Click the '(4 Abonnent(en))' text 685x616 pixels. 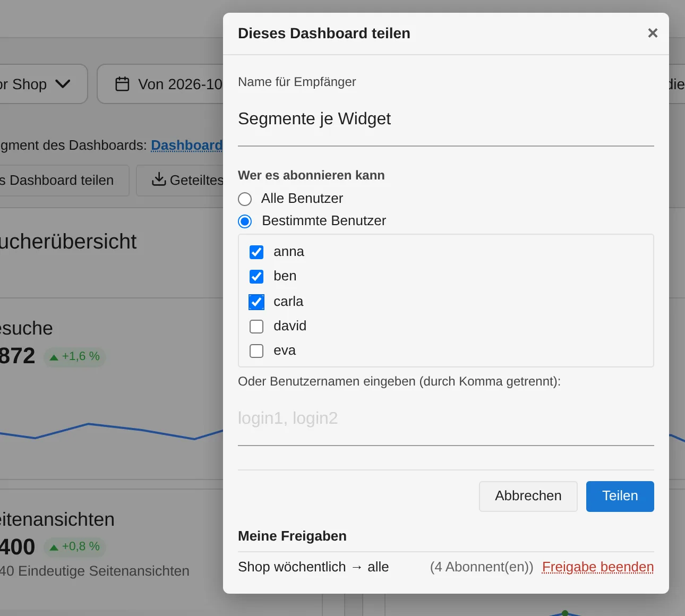click(482, 567)
